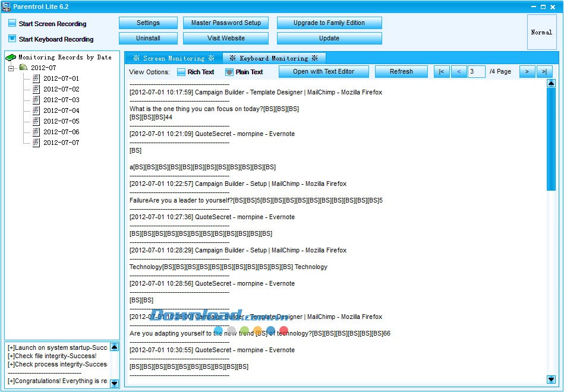
Task: Click Open with Text Editor button
Action: 323,72
